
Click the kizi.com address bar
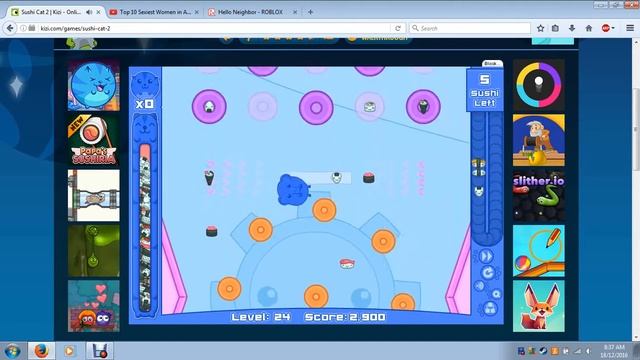tap(212, 28)
